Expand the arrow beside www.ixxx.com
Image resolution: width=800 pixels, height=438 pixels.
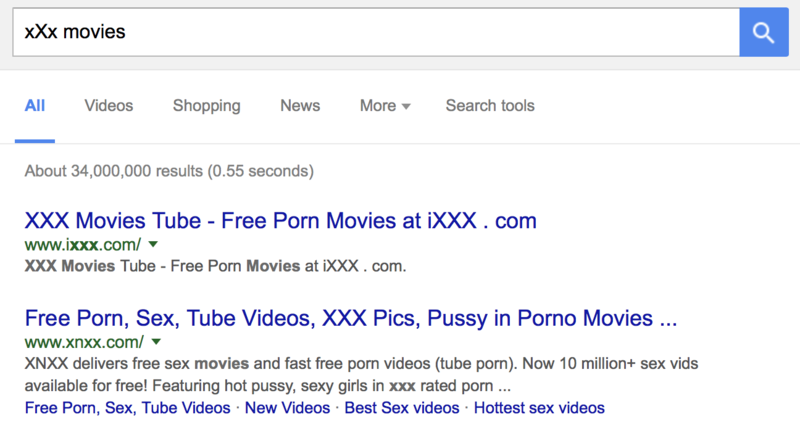pos(153,245)
